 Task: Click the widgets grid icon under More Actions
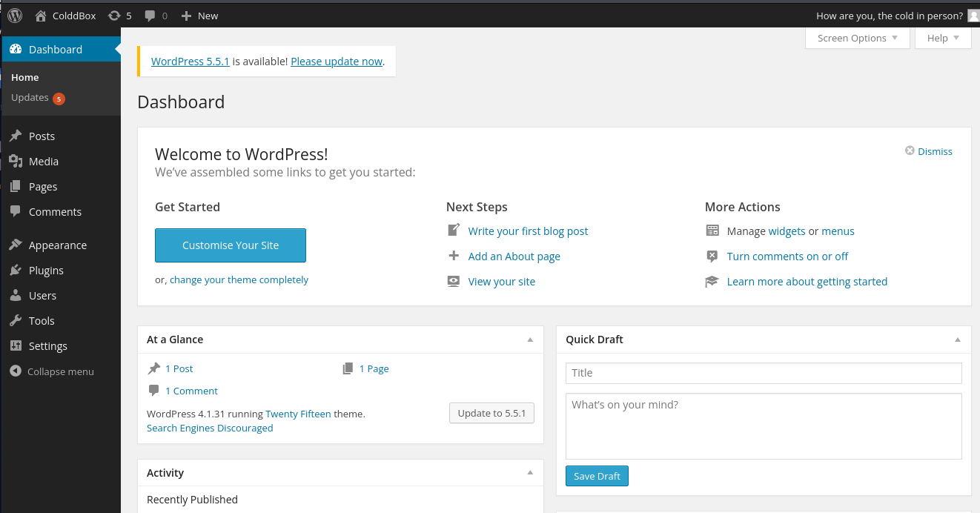pyautogui.click(x=712, y=231)
